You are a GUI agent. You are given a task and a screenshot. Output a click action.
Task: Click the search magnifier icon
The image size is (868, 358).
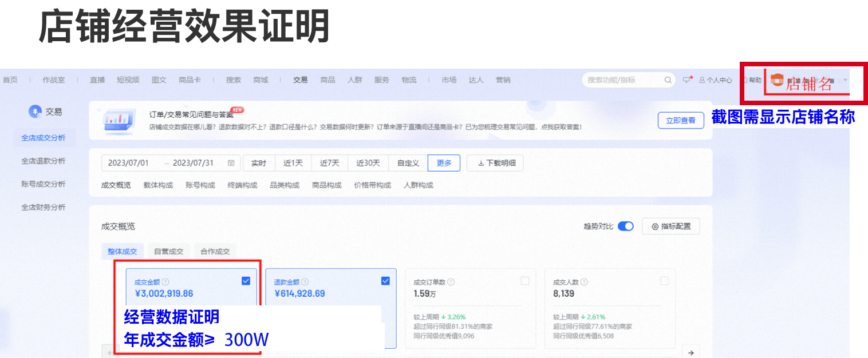[x=668, y=80]
